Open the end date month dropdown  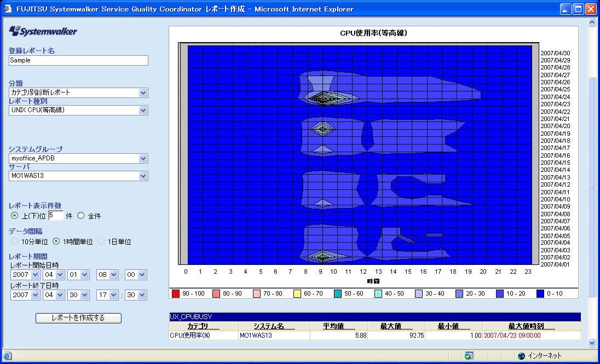coord(60,295)
